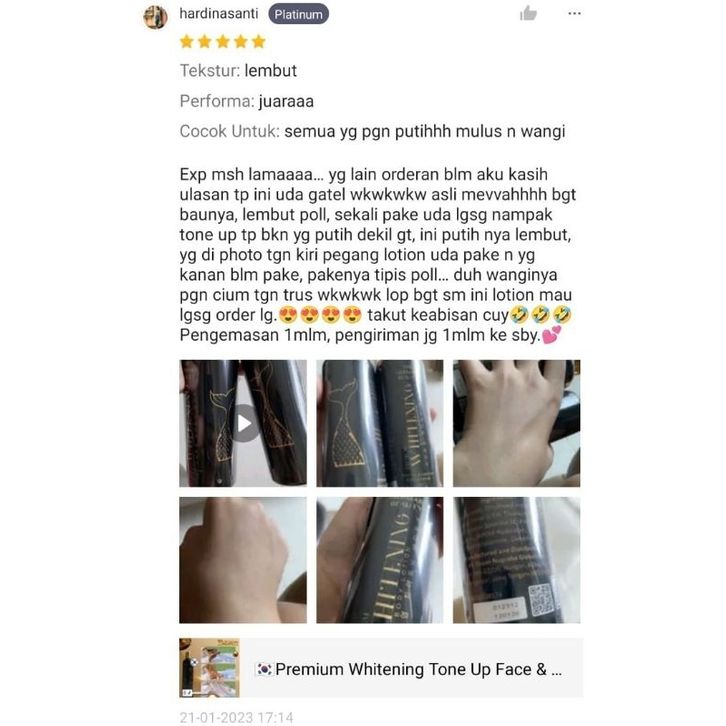Open the photo of the whitening body lotion text
This screenshot has width=726, height=726.
(x=380, y=560)
